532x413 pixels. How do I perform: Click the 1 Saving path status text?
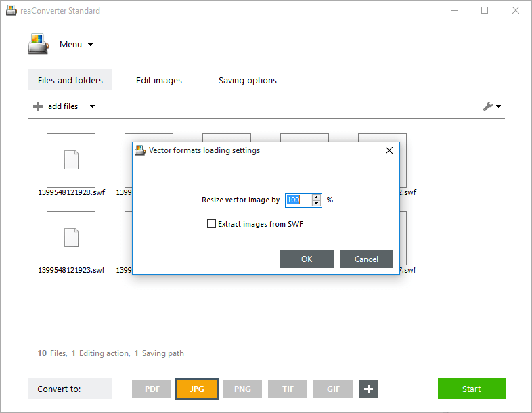pos(159,353)
